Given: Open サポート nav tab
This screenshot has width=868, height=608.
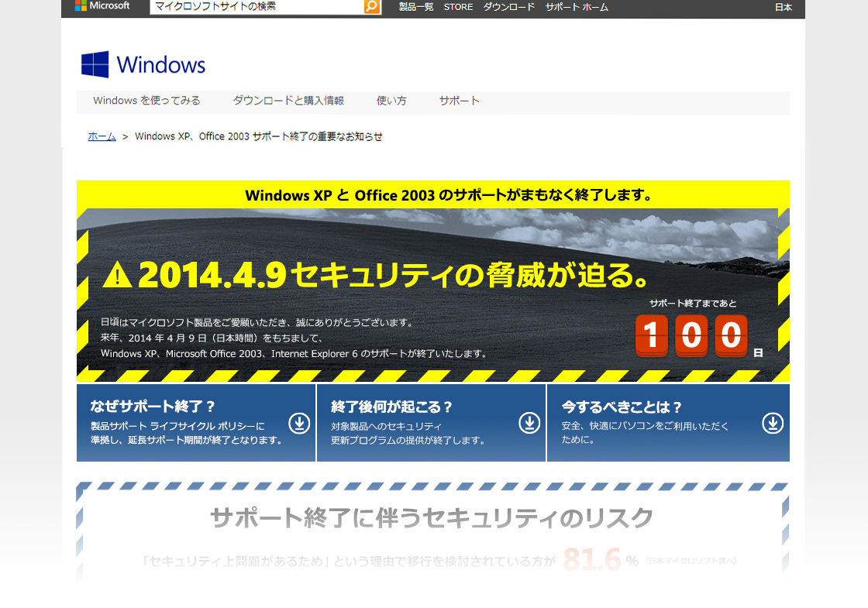Looking at the screenshot, I should coord(459,101).
